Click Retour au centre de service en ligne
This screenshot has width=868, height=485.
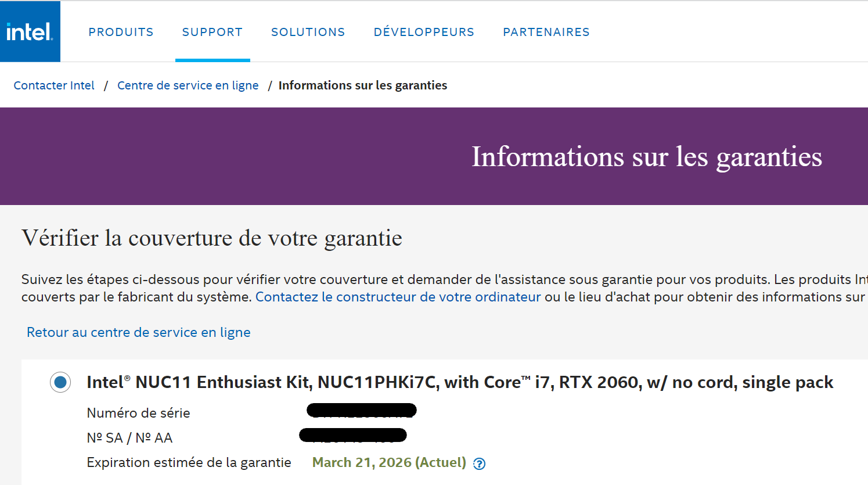tap(139, 332)
